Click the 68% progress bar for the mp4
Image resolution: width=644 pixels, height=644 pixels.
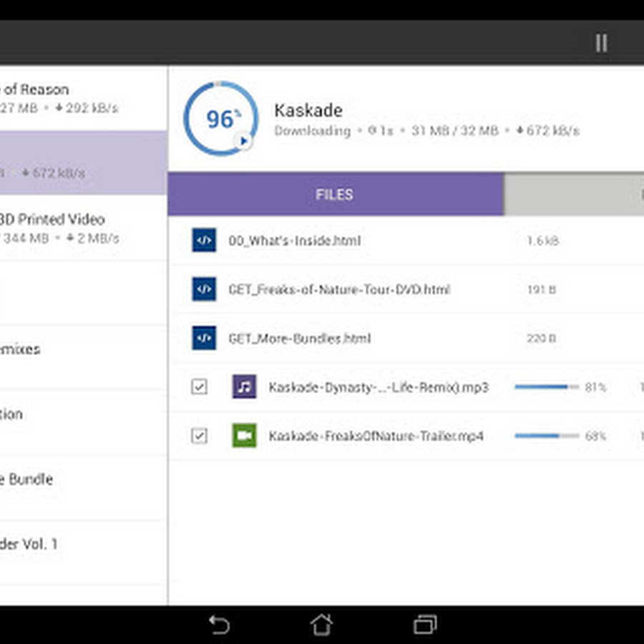(x=547, y=436)
